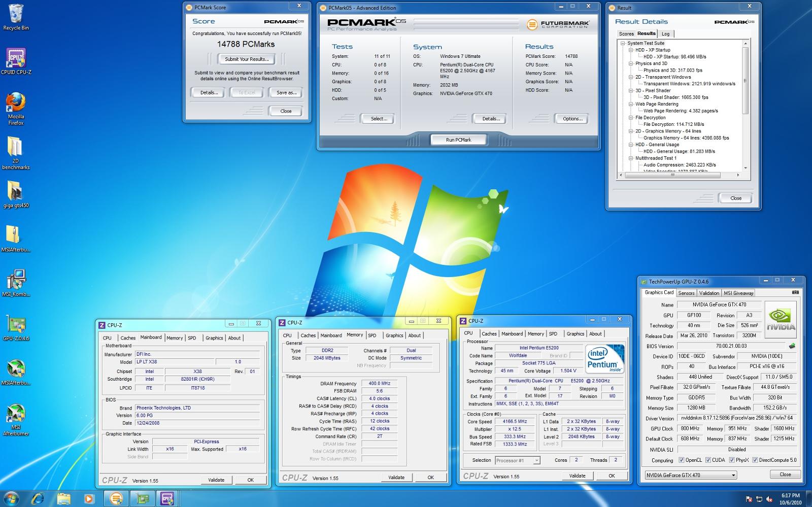Click Details... under System in PCMark05
812x507 pixels.
tap(491, 119)
